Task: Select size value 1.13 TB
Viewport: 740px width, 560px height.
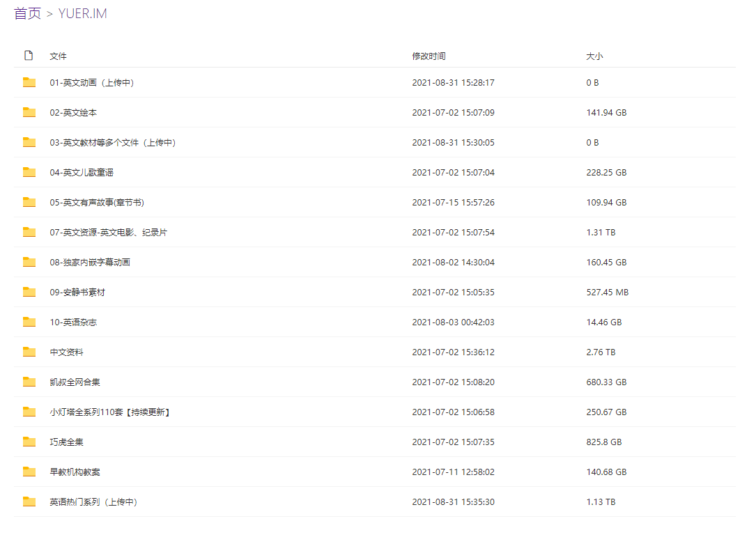Action: coord(601,502)
